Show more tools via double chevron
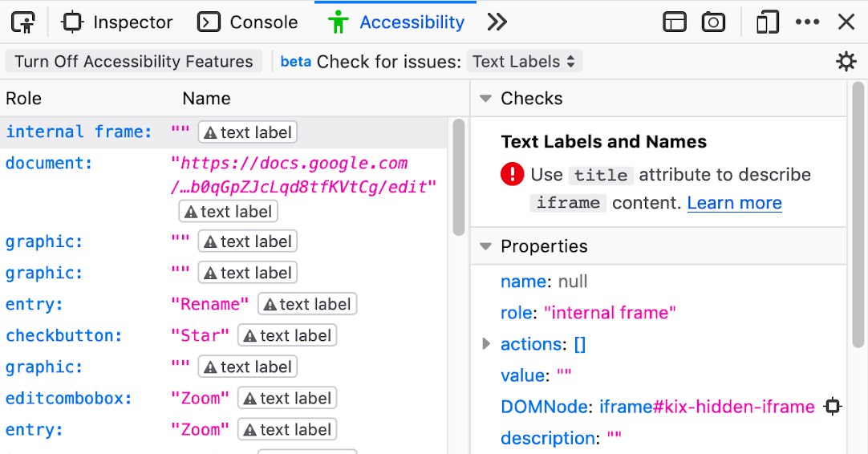 point(497,22)
